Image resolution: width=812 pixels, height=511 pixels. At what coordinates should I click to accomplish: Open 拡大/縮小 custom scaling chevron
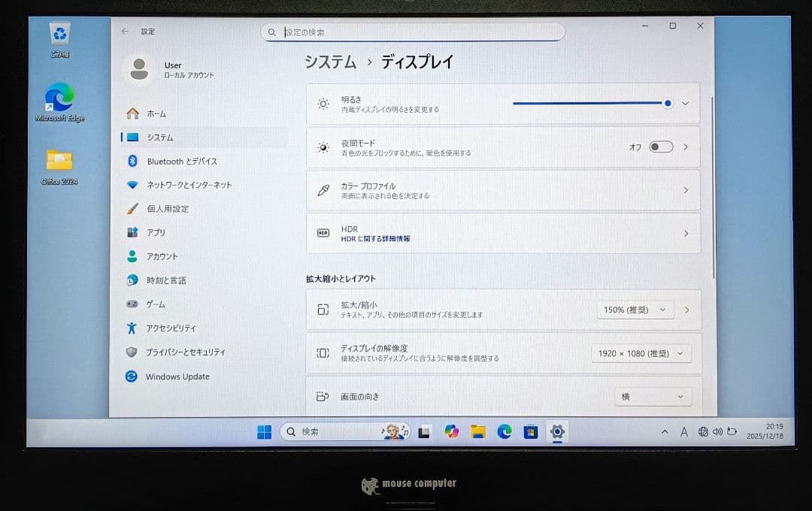point(687,310)
